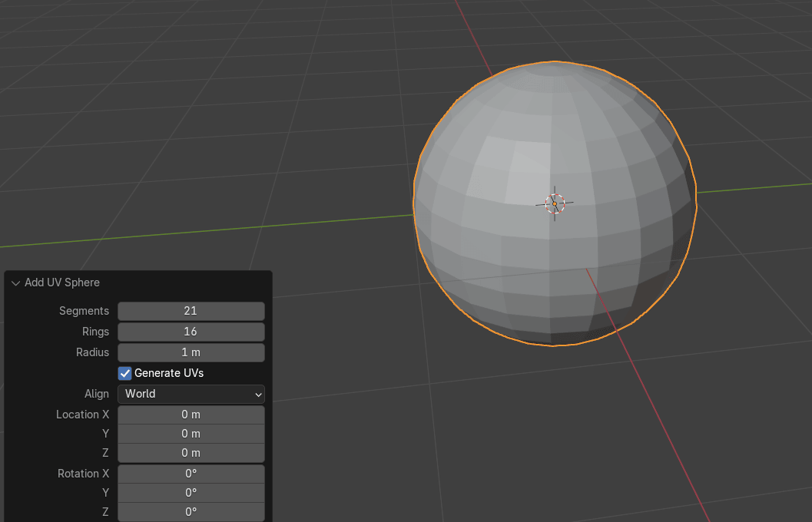Click the Generate UVs label text

point(169,373)
